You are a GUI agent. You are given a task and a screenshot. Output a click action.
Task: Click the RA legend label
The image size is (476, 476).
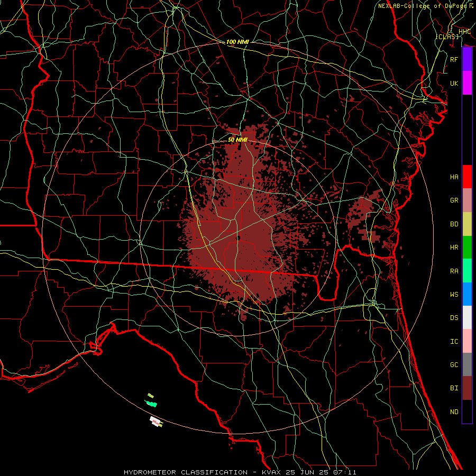[454, 271]
